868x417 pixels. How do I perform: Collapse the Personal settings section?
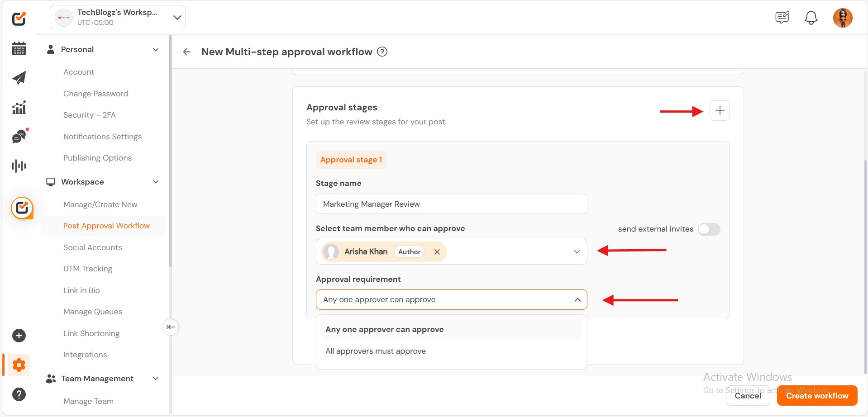coord(156,50)
